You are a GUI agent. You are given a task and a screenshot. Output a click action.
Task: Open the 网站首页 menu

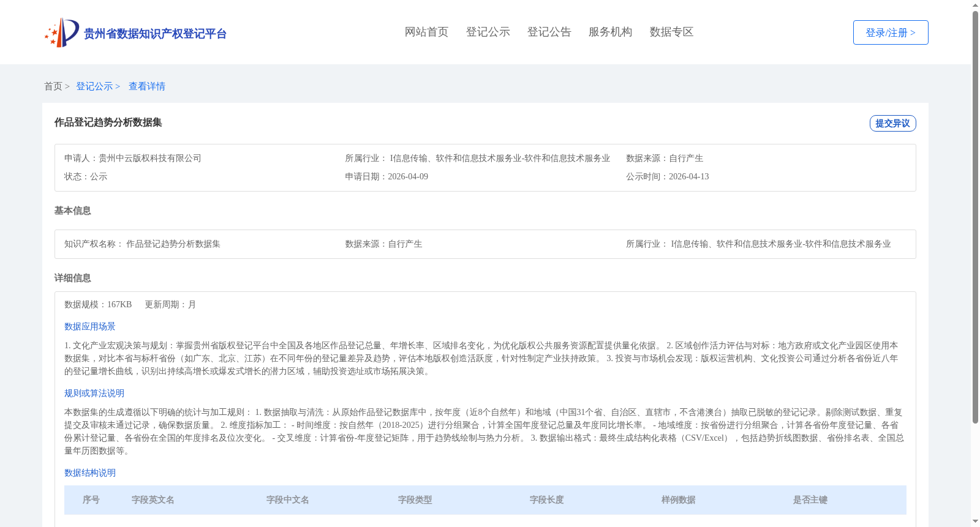click(x=426, y=32)
